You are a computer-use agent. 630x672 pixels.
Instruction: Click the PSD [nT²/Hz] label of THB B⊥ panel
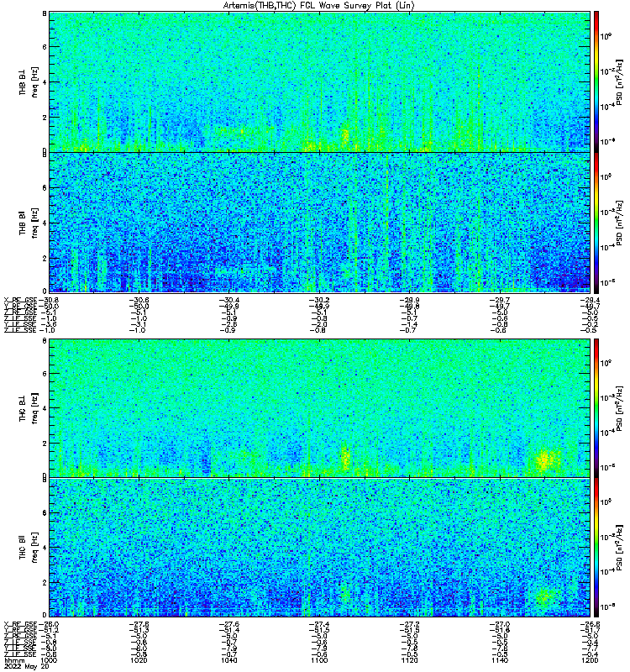coord(619,81)
